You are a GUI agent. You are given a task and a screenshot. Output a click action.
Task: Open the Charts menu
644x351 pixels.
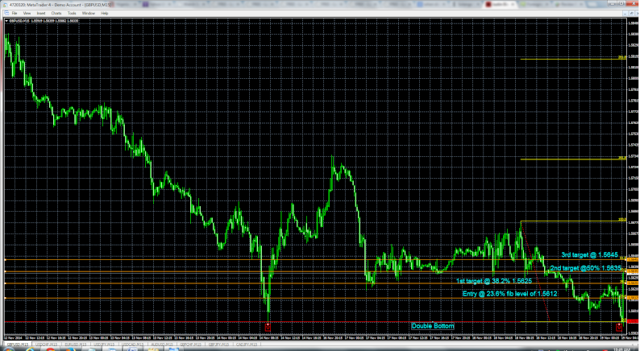coord(56,14)
